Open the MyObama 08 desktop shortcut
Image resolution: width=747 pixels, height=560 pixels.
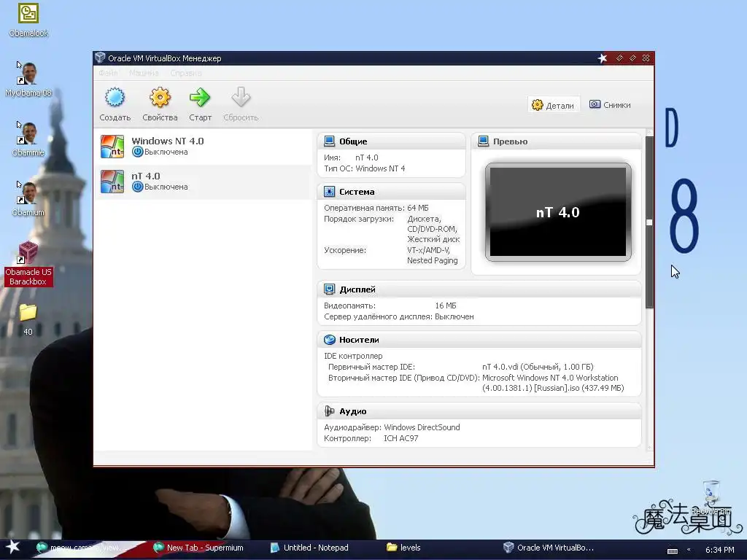pyautogui.click(x=28, y=79)
